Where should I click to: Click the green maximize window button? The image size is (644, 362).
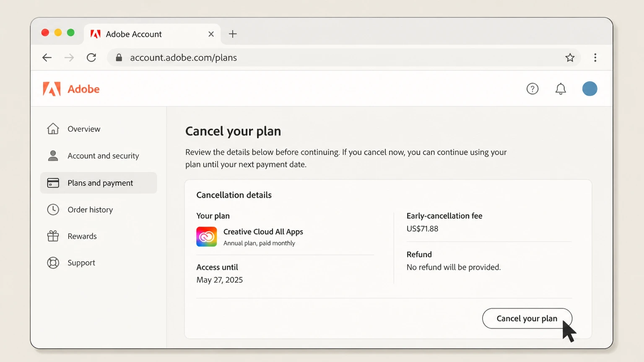pos(71,33)
